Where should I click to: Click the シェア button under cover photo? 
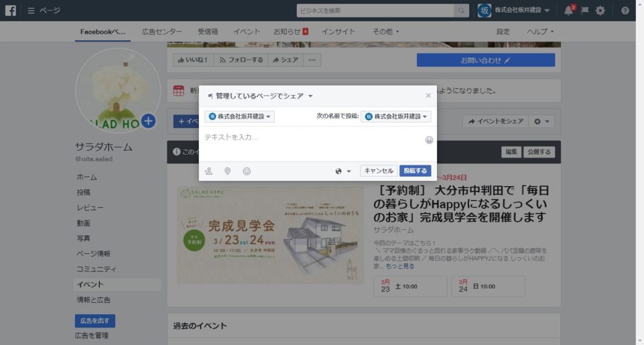pos(286,60)
